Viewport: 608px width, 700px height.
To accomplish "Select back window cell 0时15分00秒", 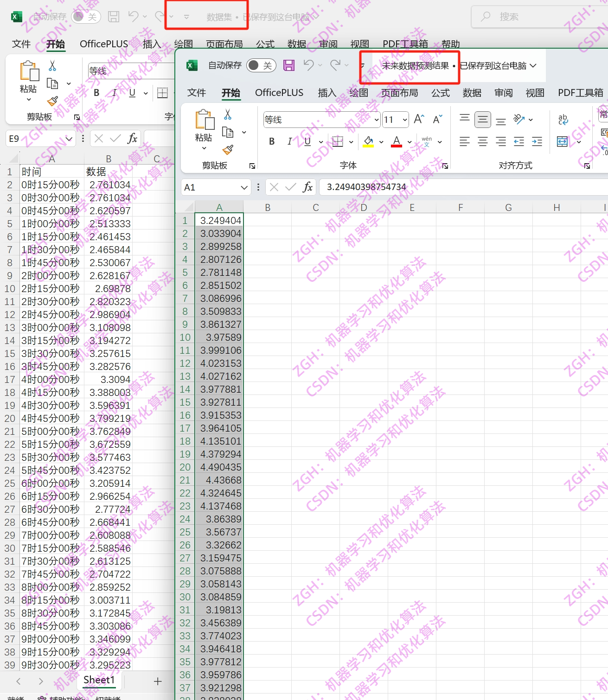I will click(x=51, y=185).
